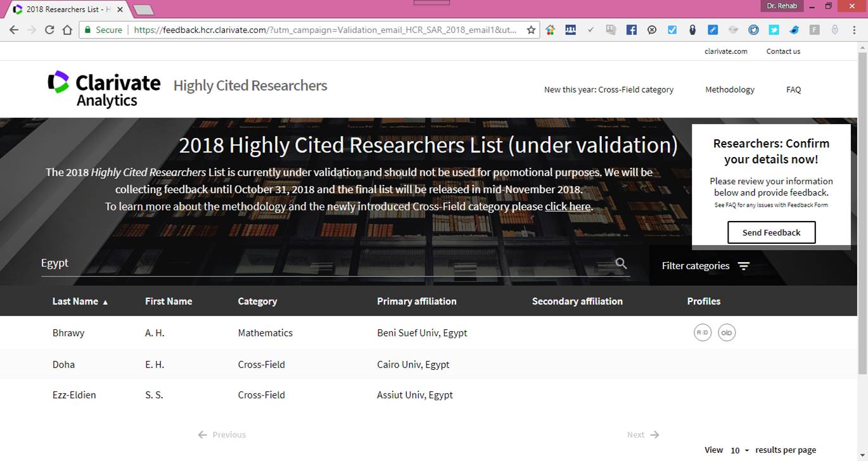Click the Dr. Rehab profile button

pyautogui.click(x=782, y=6)
